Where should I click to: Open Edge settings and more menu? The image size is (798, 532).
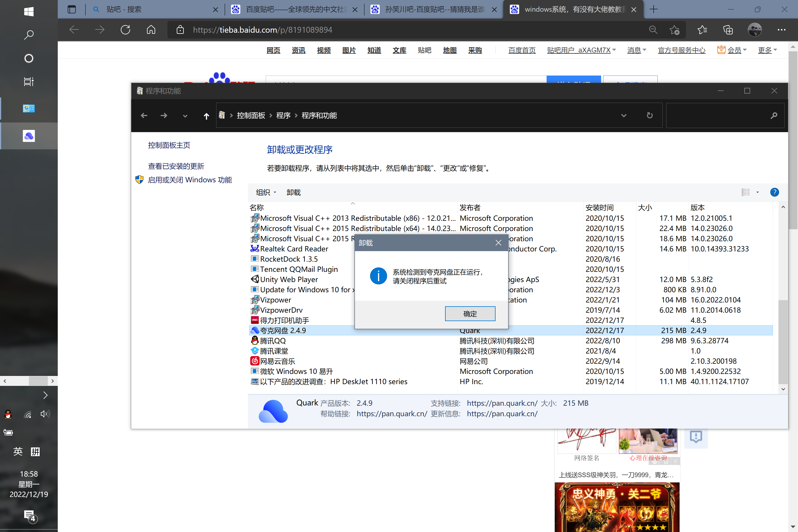click(781, 30)
